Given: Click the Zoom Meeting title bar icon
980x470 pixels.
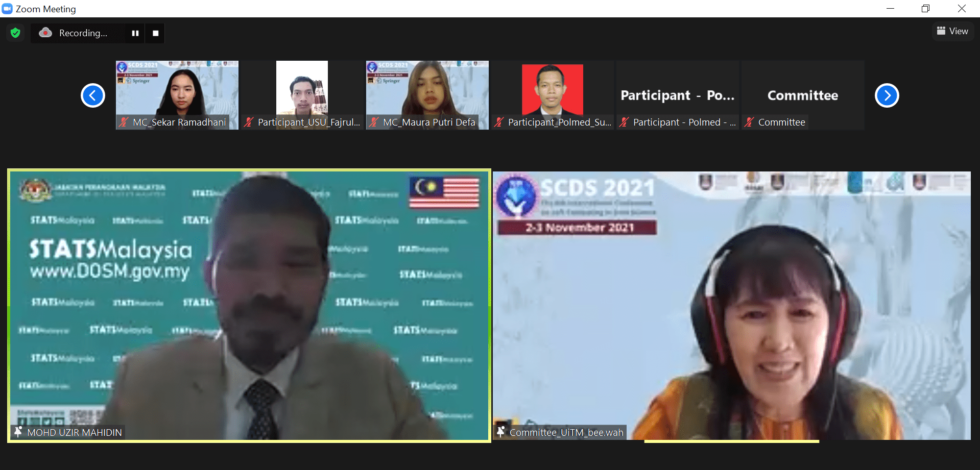Looking at the screenshot, I should pyautogui.click(x=7, y=9).
